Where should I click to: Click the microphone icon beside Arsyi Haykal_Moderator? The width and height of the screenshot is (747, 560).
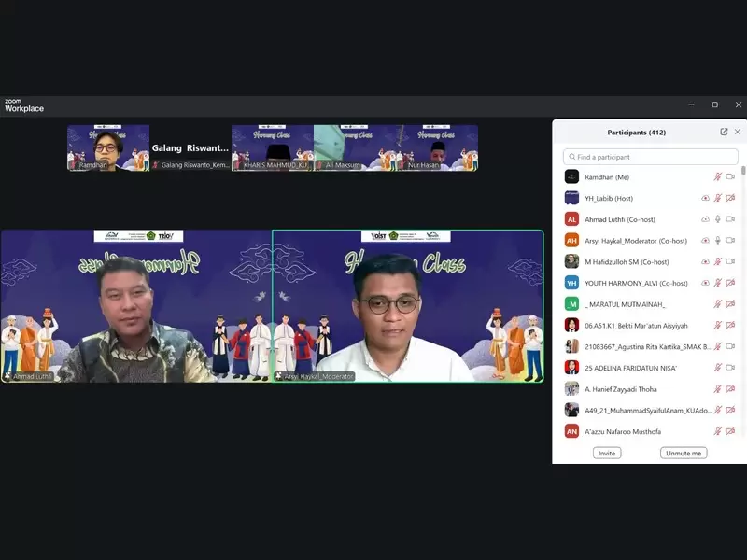[x=718, y=240]
